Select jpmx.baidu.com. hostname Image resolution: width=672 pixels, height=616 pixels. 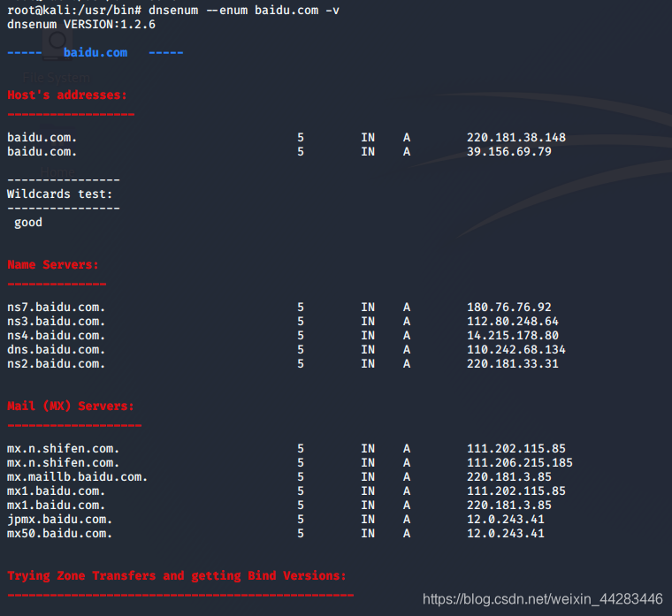[59, 519]
